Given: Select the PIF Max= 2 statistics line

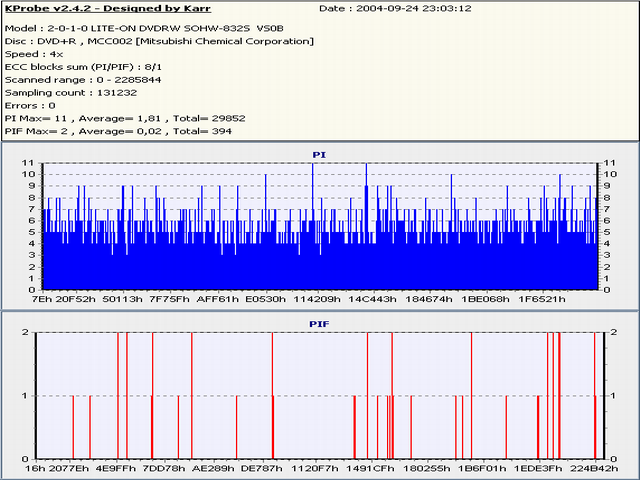Looking at the screenshot, I should (118, 131).
